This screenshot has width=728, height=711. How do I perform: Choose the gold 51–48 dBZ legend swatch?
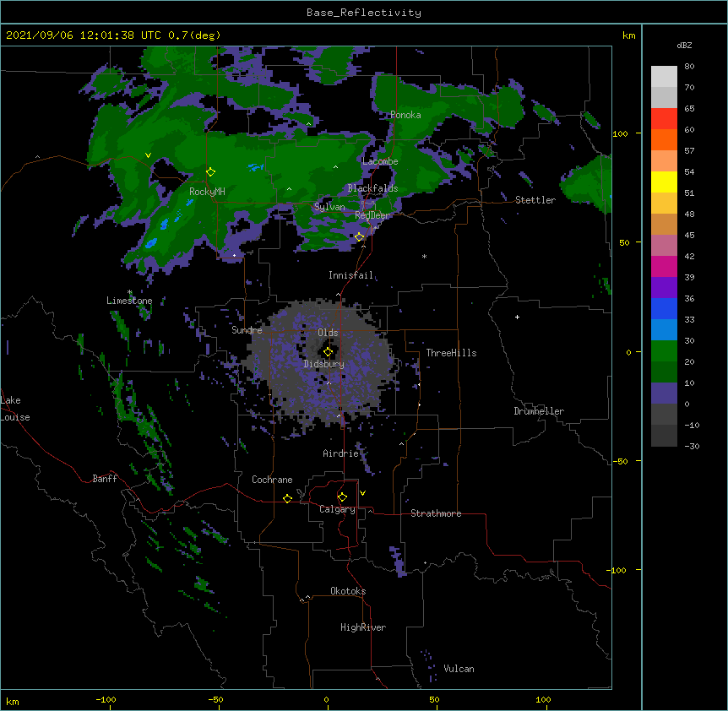[664, 204]
